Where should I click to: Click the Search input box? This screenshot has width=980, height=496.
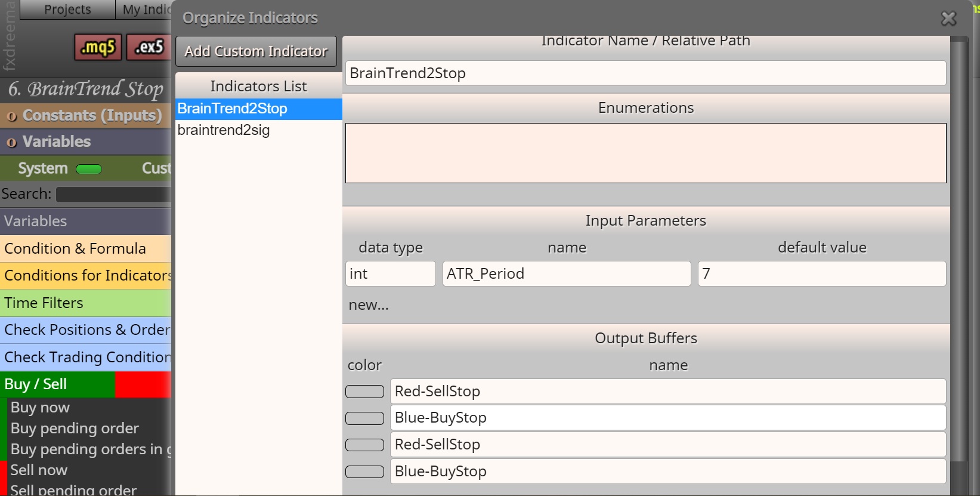click(113, 195)
